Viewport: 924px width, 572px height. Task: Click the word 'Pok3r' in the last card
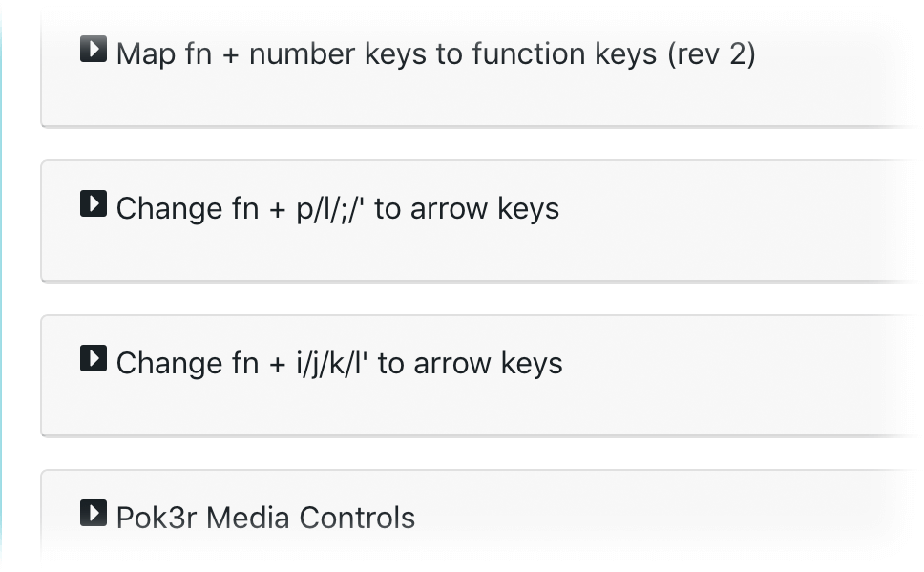[157, 518]
